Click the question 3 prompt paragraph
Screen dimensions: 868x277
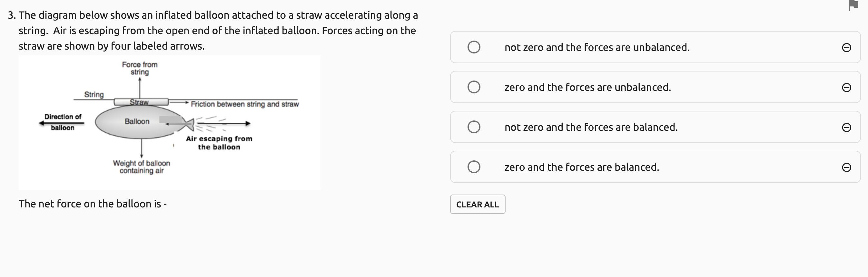[218, 31]
